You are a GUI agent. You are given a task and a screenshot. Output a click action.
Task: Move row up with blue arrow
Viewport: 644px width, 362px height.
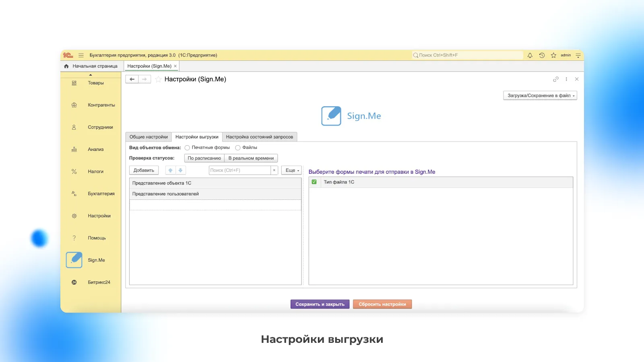pos(170,171)
